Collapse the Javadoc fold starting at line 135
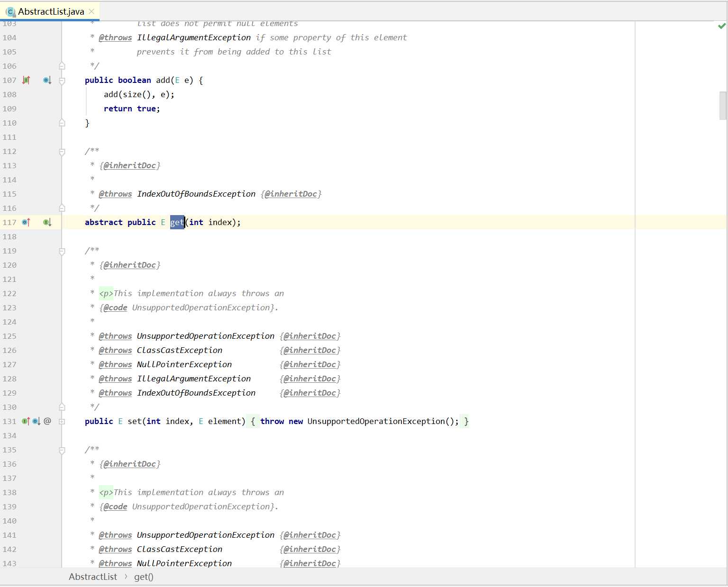The image size is (728, 587). 62,450
